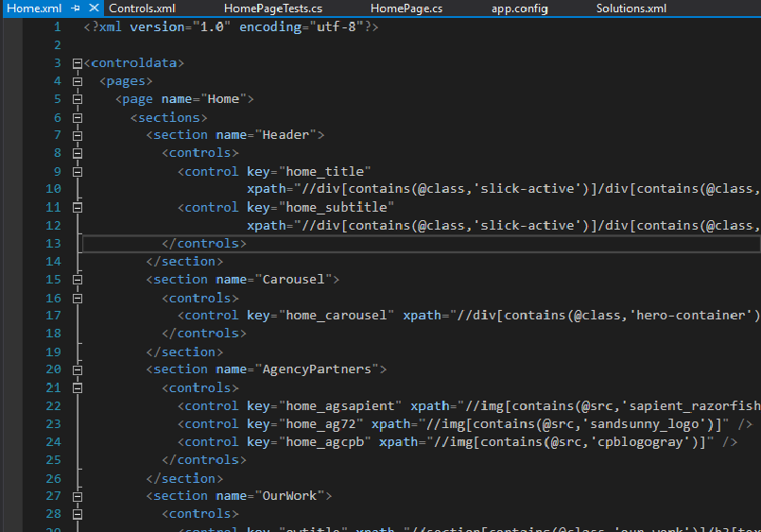
Task: Collapse the home_subtitle control on line 11
Action: (x=77, y=208)
